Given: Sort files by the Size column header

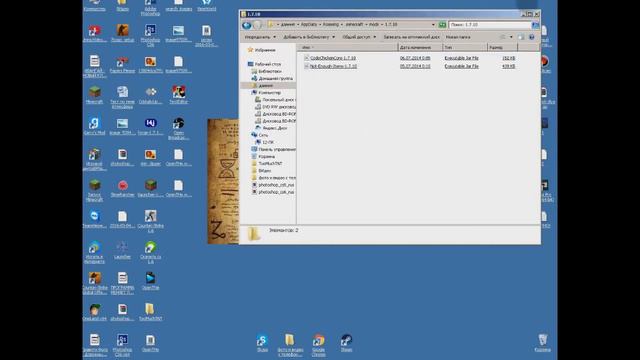Looking at the screenshot, I should pyautogui.click(x=502, y=48).
